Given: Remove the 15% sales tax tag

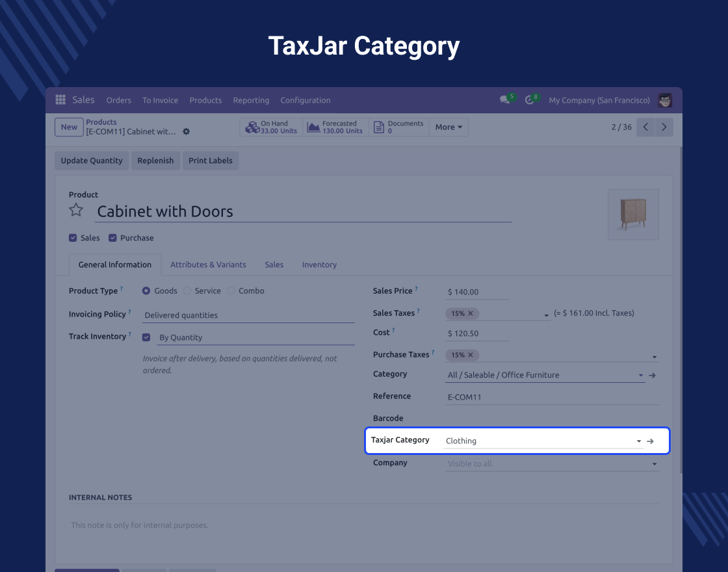Looking at the screenshot, I should [x=471, y=313].
